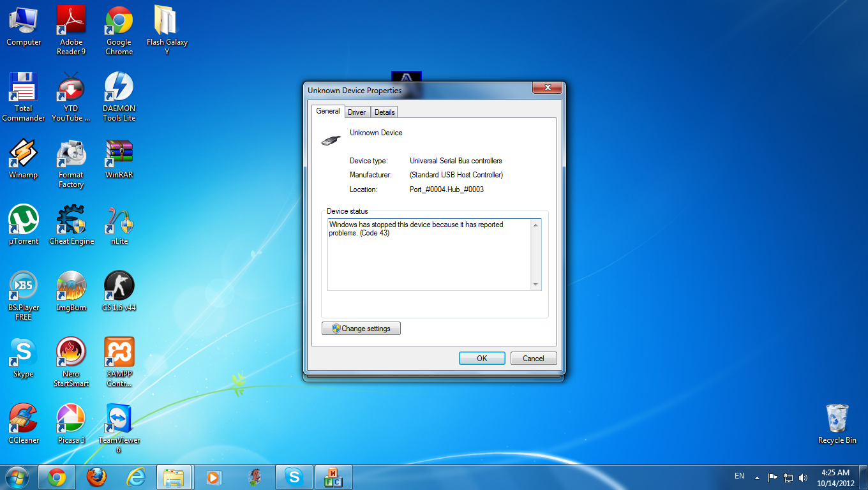
Task: Close the Unknown Device Properties dialog
Action: click(547, 88)
